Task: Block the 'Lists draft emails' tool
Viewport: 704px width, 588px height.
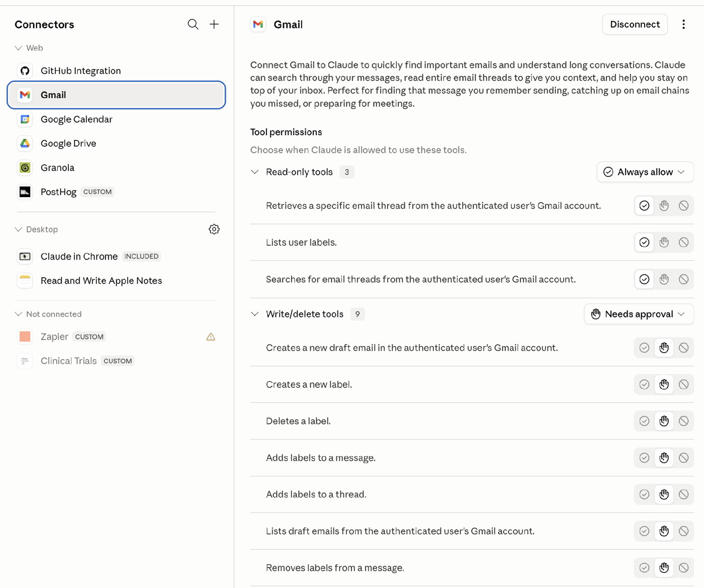Action: coord(683,531)
